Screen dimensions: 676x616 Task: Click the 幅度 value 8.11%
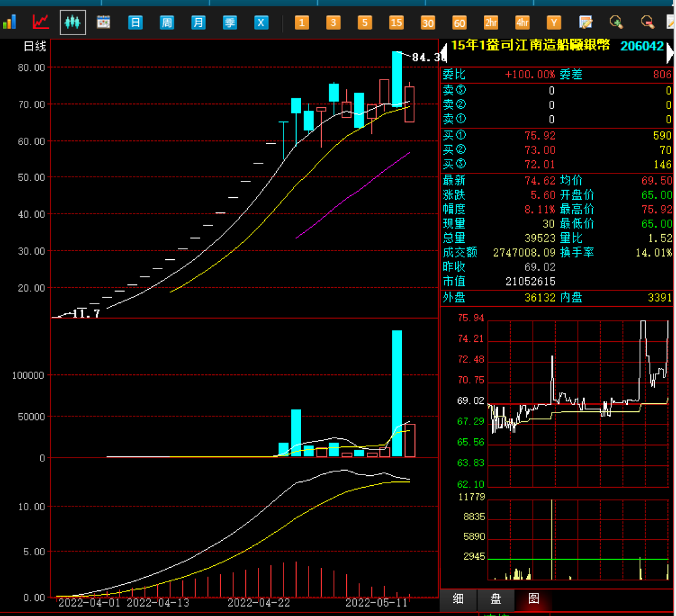click(540, 210)
